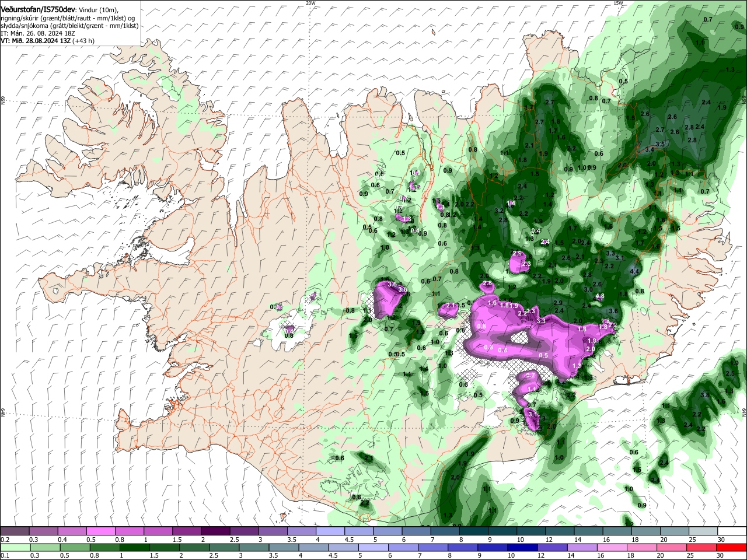The width and height of the screenshot is (747, 560).
Task: Click the 'VT: Mið. 28.08.2024 13Z (+43 h)' line
Action: tap(47, 41)
